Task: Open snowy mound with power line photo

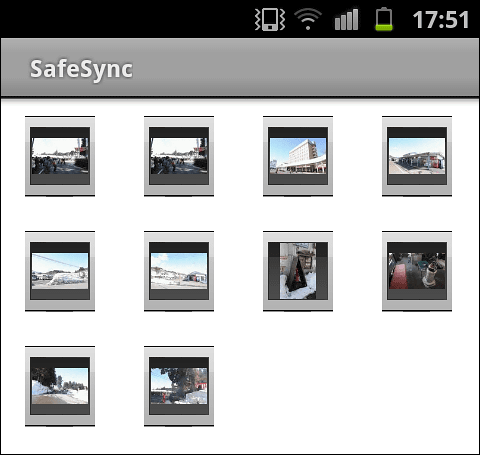Action: click(x=60, y=271)
